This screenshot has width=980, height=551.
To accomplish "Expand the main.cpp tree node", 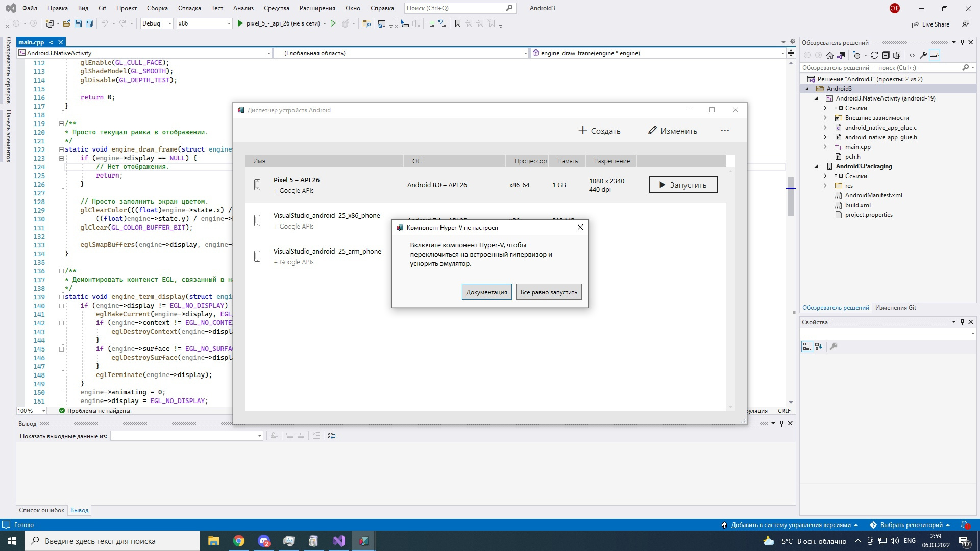I will pyautogui.click(x=825, y=147).
